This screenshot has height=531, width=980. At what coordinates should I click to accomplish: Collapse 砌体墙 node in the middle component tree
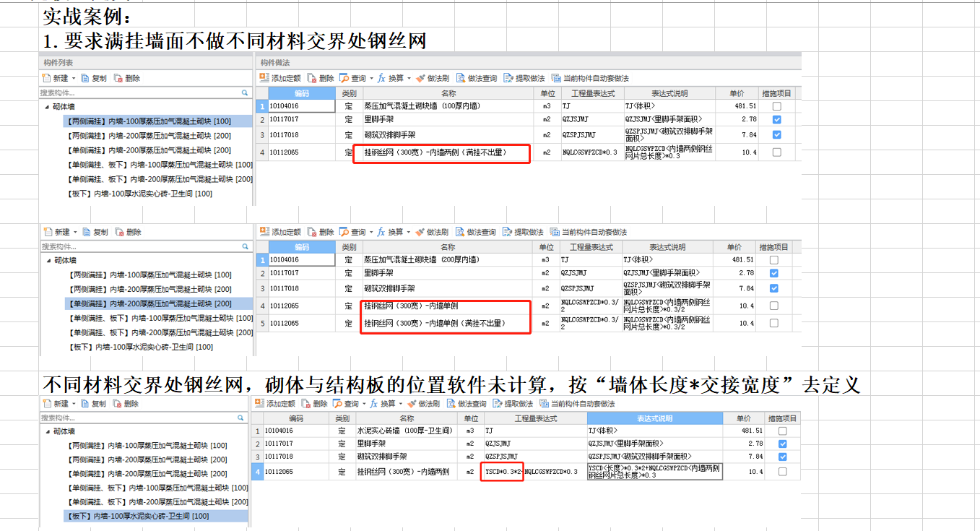coord(49,260)
